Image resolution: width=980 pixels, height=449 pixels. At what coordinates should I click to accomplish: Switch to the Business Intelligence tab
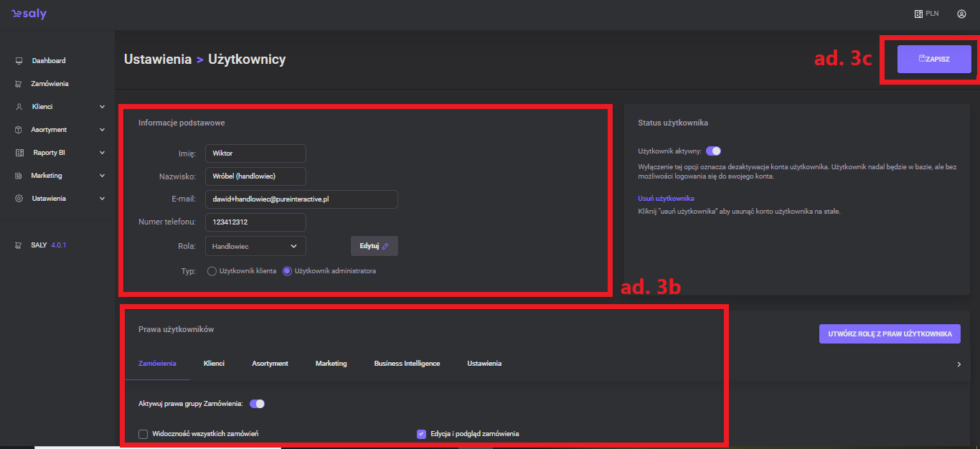pyautogui.click(x=407, y=364)
